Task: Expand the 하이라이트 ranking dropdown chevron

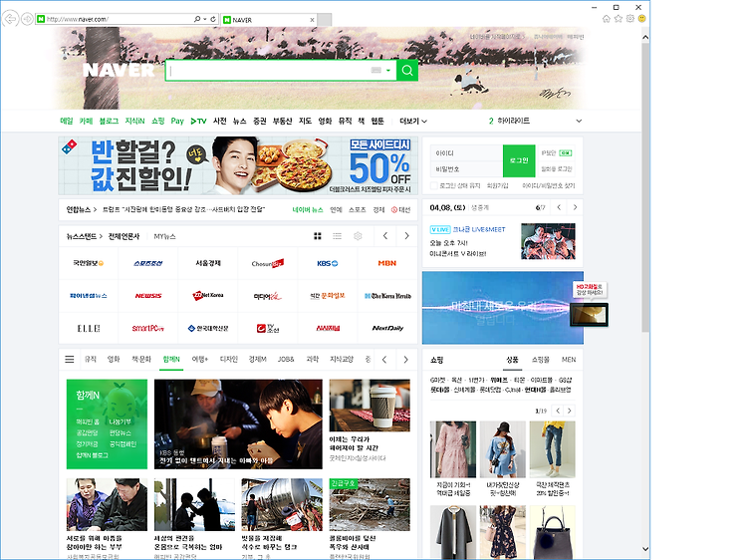Action: (x=579, y=121)
